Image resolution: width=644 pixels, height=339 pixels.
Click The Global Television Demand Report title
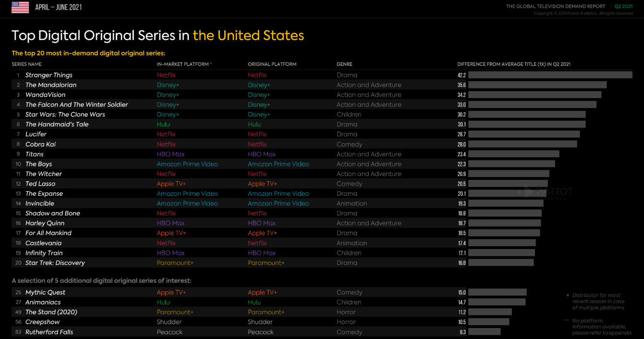pos(556,6)
